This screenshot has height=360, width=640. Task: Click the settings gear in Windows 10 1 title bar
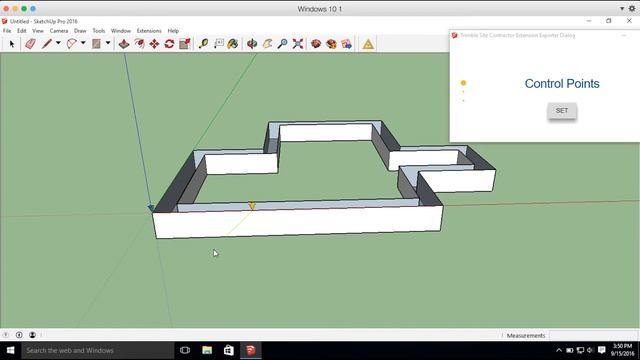(x=632, y=9)
